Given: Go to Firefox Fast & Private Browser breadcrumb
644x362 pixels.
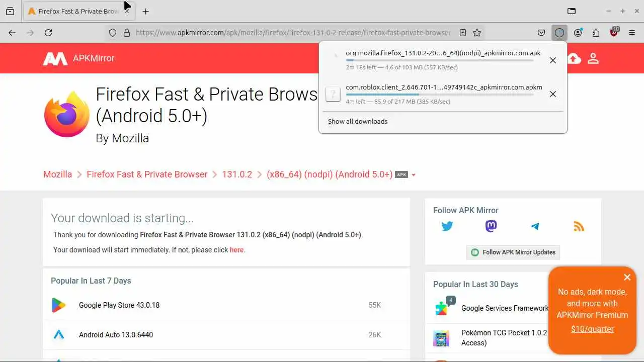Looking at the screenshot, I should click(x=147, y=174).
